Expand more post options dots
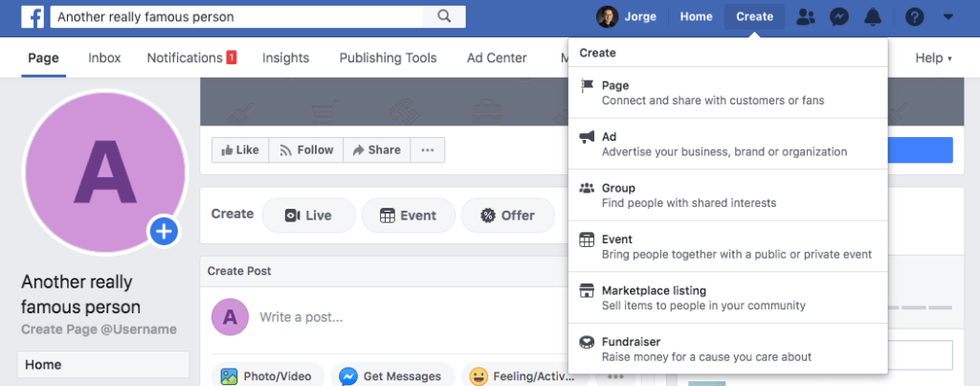 tap(615, 376)
